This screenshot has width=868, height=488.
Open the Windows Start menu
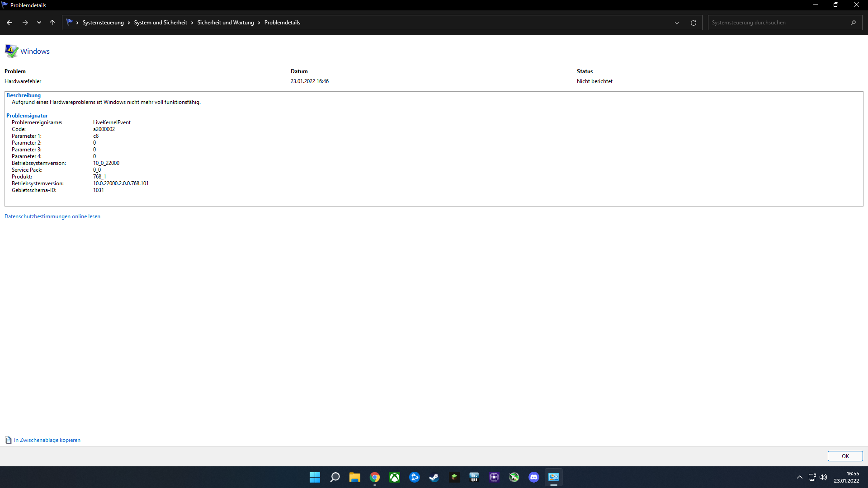point(315,477)
